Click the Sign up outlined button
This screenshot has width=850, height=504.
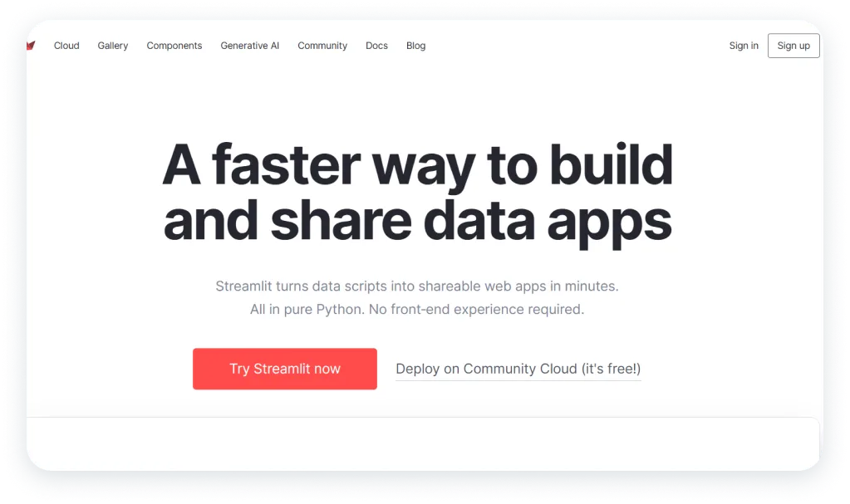click(x=793, y=46)
